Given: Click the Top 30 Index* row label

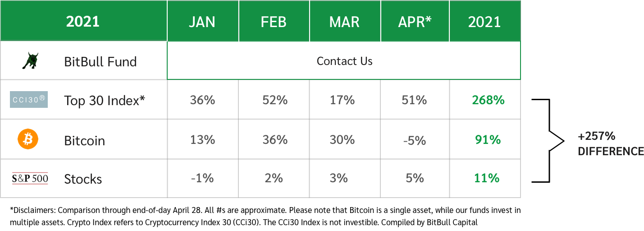Looking at the screenshot, I should [105, 101].
